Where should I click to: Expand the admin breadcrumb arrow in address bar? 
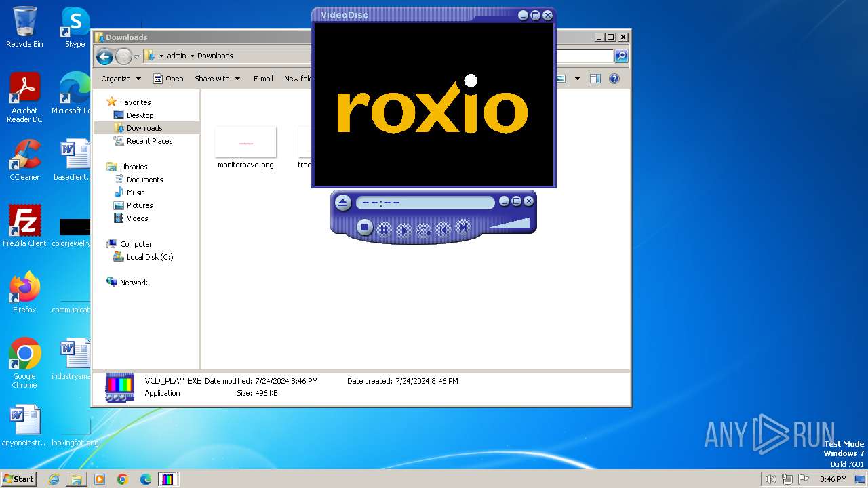[192, 56]
